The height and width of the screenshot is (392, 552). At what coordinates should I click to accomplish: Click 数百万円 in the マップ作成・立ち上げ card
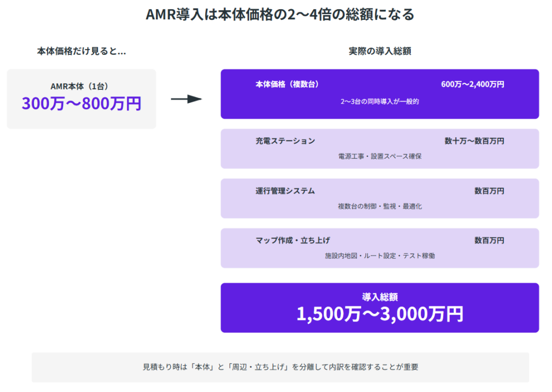(x=489, y=240)
